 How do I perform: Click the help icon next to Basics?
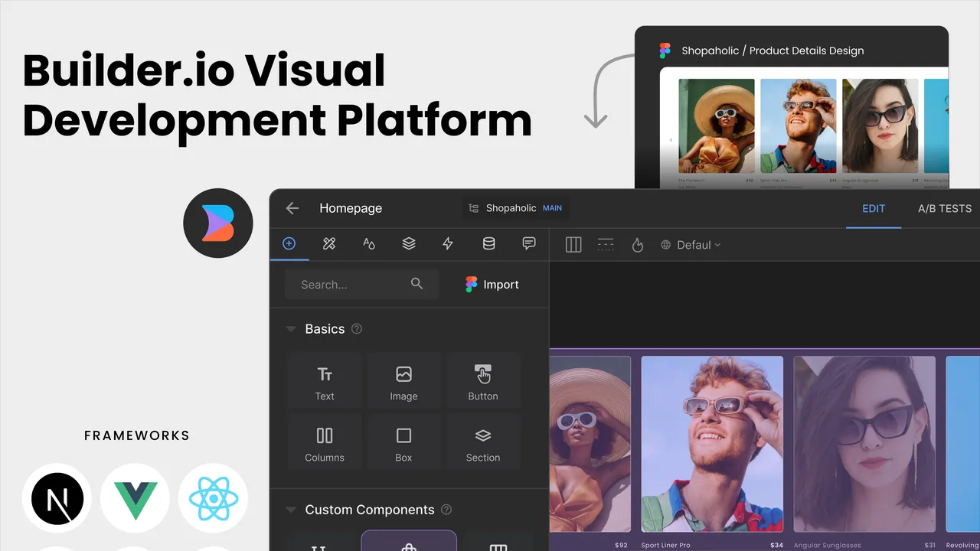(357, 329)
